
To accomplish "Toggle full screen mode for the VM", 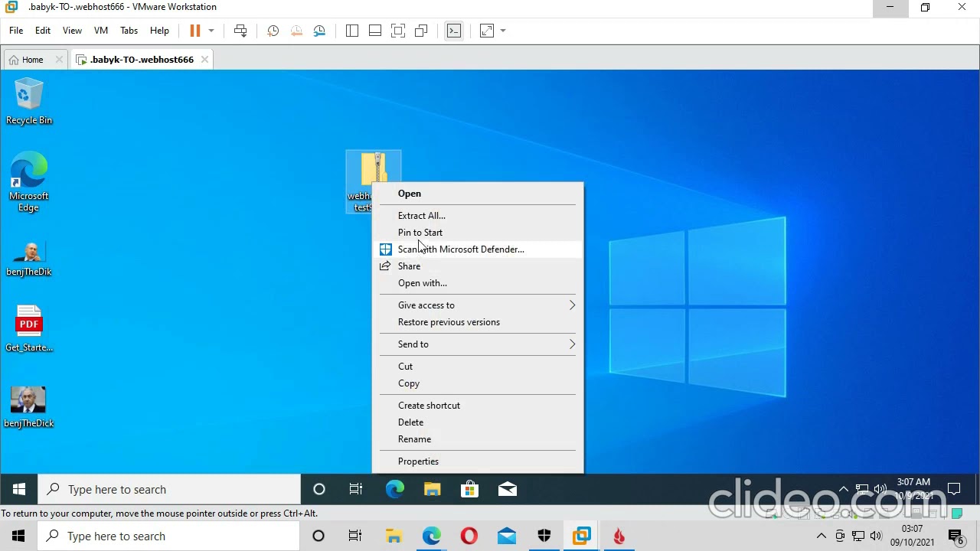I will pos(398,31).
